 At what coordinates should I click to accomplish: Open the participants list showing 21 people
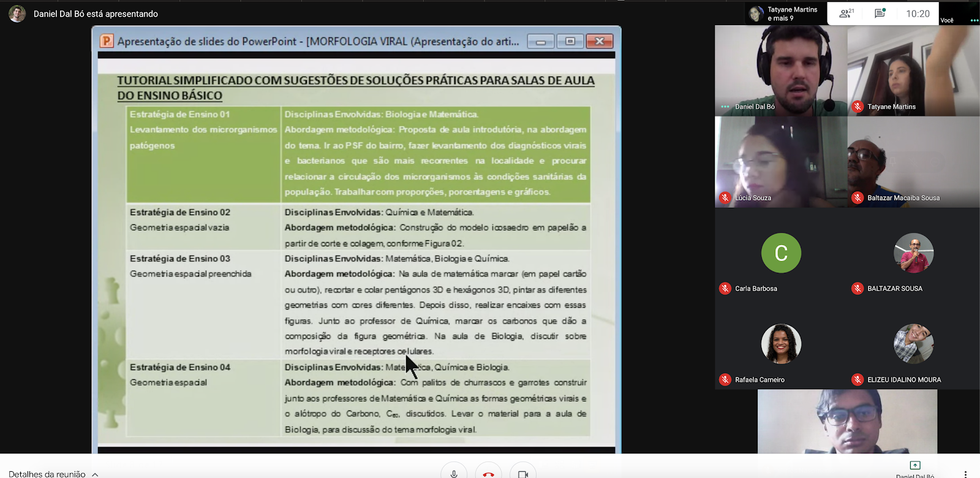[846, 13]
